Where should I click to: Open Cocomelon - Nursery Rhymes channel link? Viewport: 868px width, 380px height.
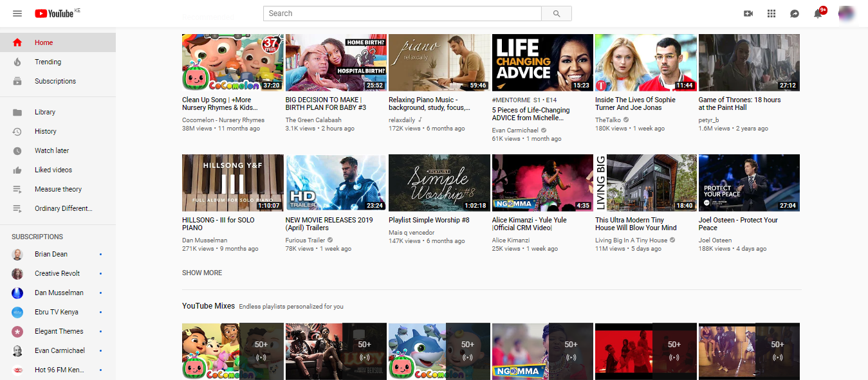pyautogui.click(x=223, y=120)
